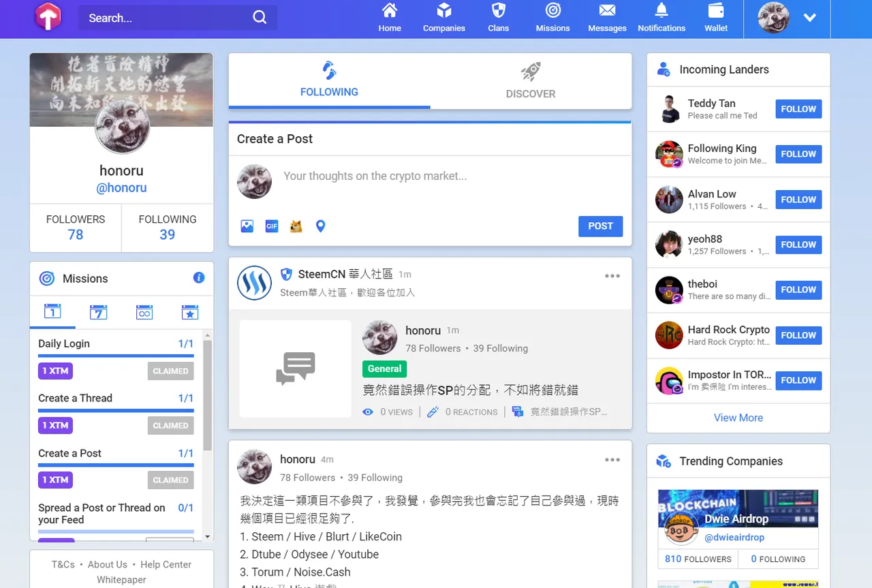Expand the profile dropdown arrow
This screenshot has height=588, width=872.
coord(810,18)
